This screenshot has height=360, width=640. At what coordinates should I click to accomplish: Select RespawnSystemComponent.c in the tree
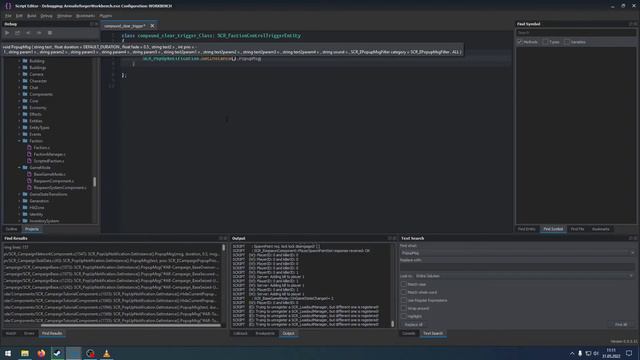pyautogui.click(x=60, y=188)
